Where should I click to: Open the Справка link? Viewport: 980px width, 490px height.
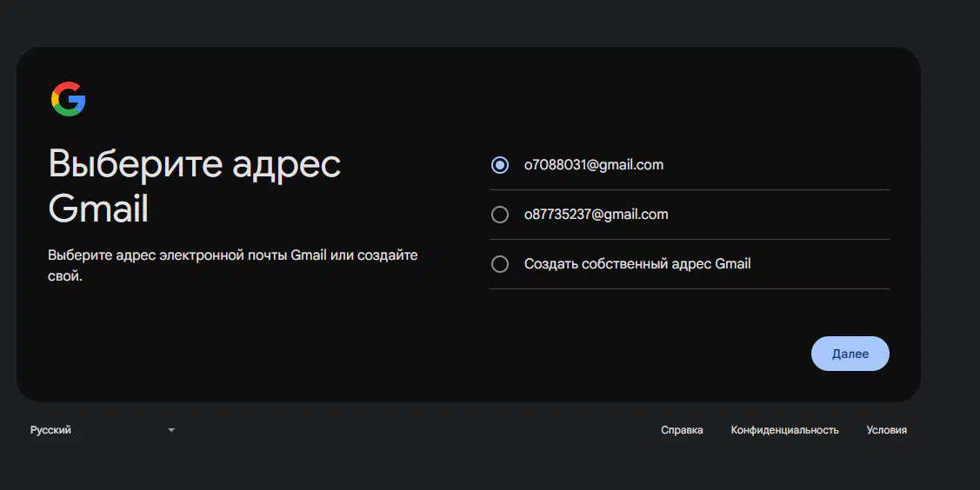pyautogui.click(x=682, y=430)
